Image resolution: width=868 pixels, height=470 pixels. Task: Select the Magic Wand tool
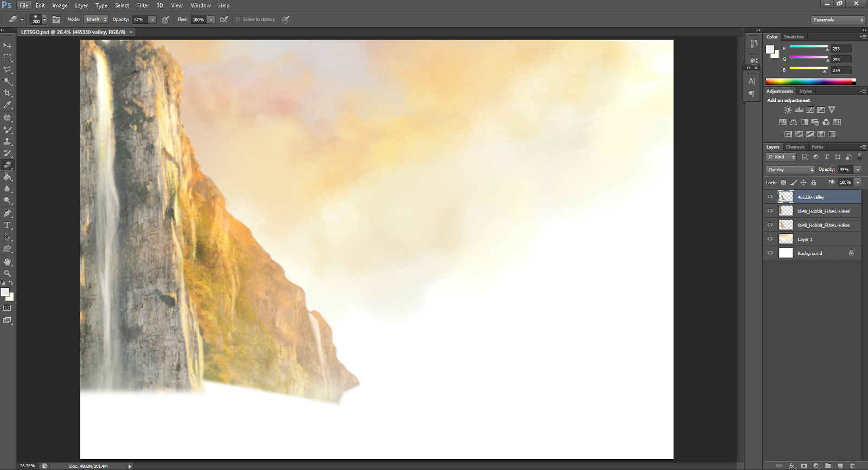[x=8, y=81]
